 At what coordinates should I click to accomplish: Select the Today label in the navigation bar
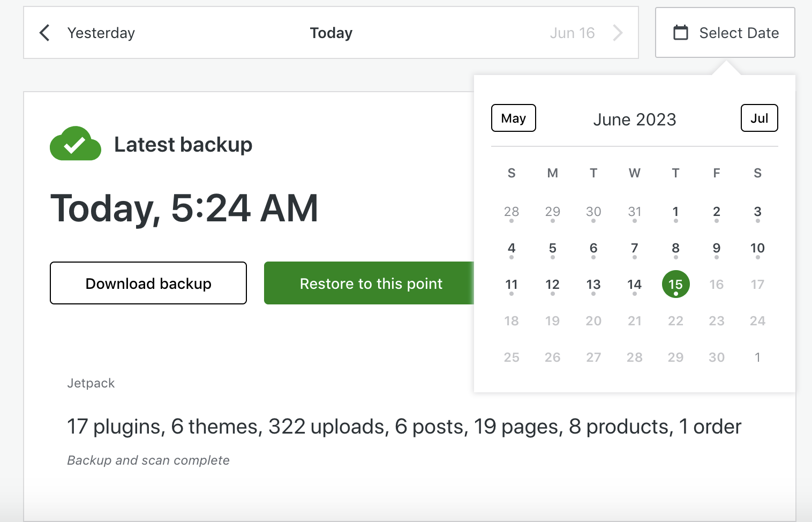[x=331, y=33]
